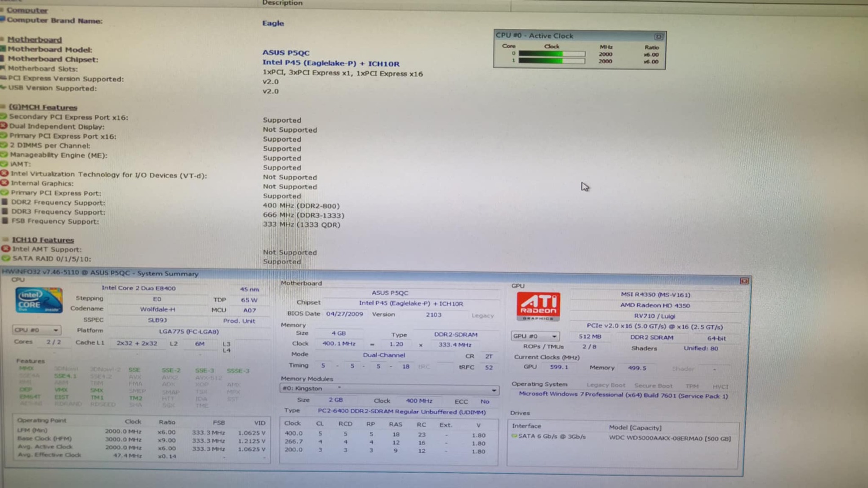Click the WDC WD5000AAKX drive entry
Screen dimensions: 868x488
click(x=669, y=439)
